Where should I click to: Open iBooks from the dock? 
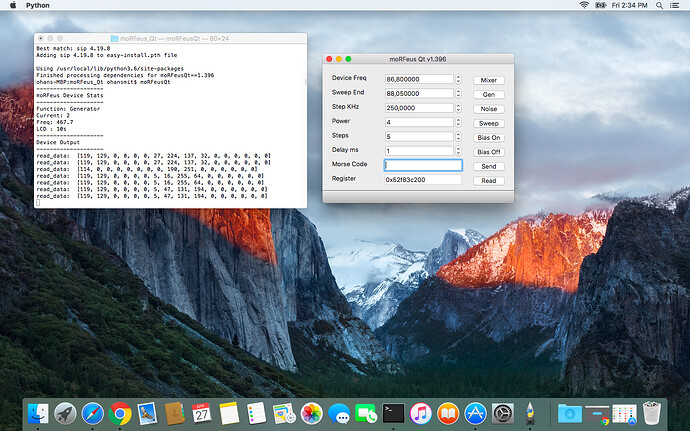click(448, 413)
